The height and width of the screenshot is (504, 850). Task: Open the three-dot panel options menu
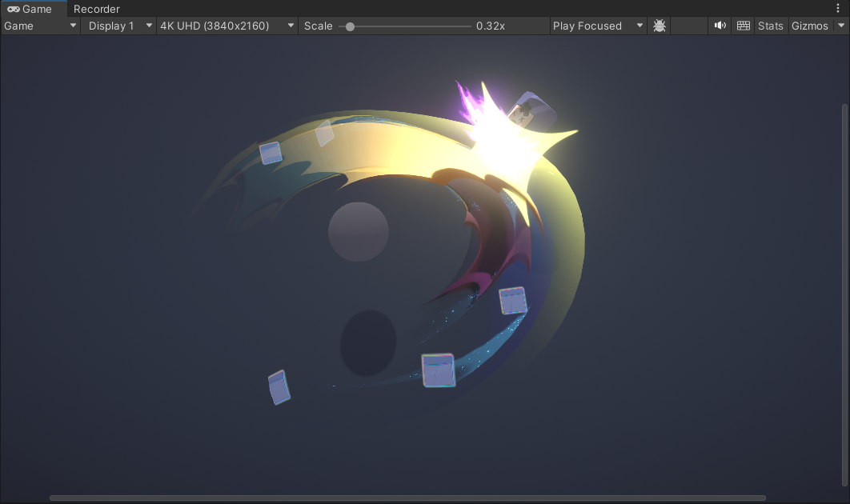tap(838, 8)
